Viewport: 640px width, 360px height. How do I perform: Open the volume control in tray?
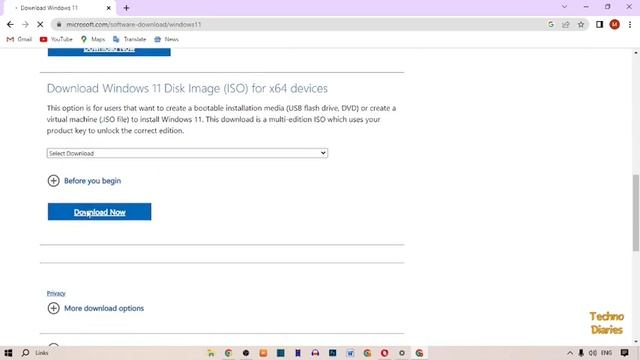tap(593, 353)
